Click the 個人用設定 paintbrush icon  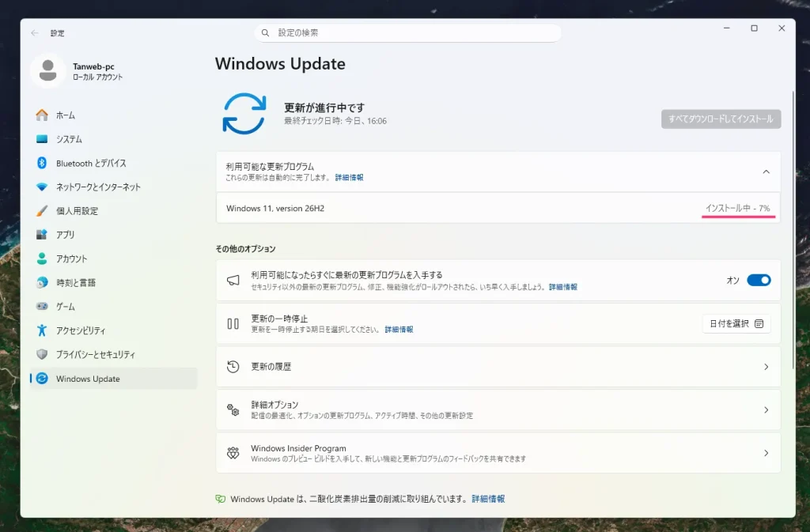point(42,210)
